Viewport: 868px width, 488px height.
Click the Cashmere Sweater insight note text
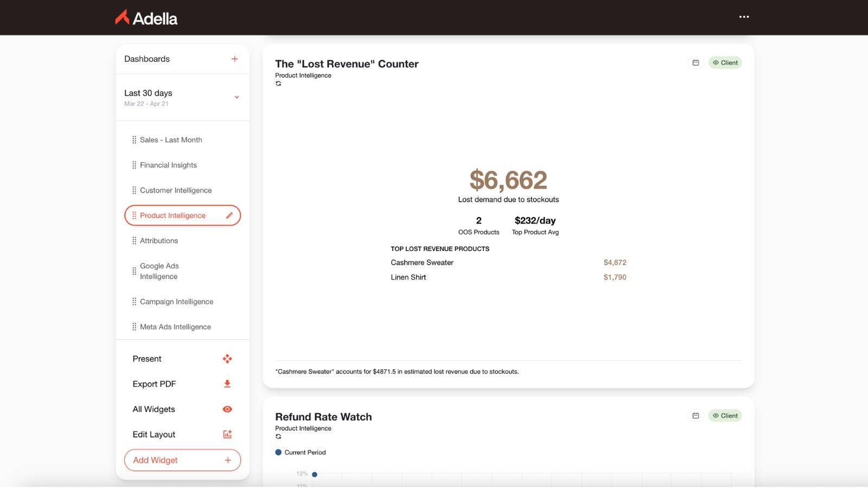click(x=397, y=372)
